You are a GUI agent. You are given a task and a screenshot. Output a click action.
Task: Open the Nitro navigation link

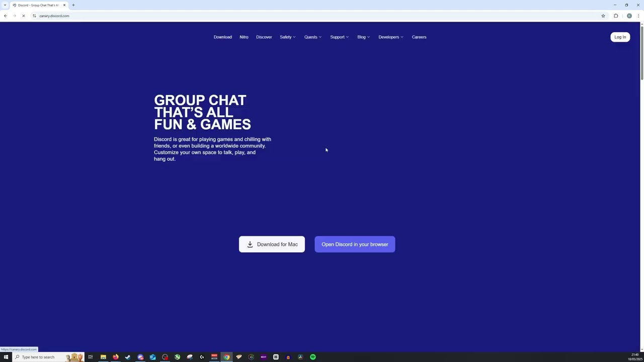click(x=244, y=37)
